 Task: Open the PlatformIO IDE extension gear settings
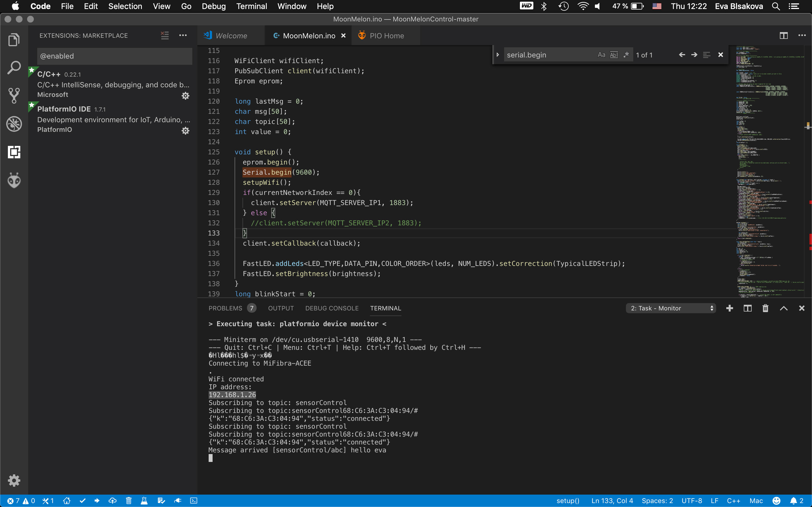(185, 130)
